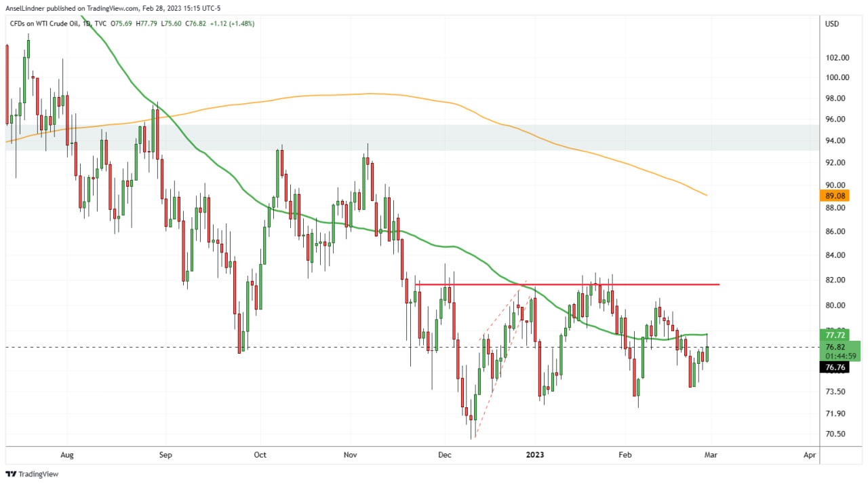Click the 88.00 price axis label
The width and height of the screenshot is (868, 484).
(x=835, y=208)
